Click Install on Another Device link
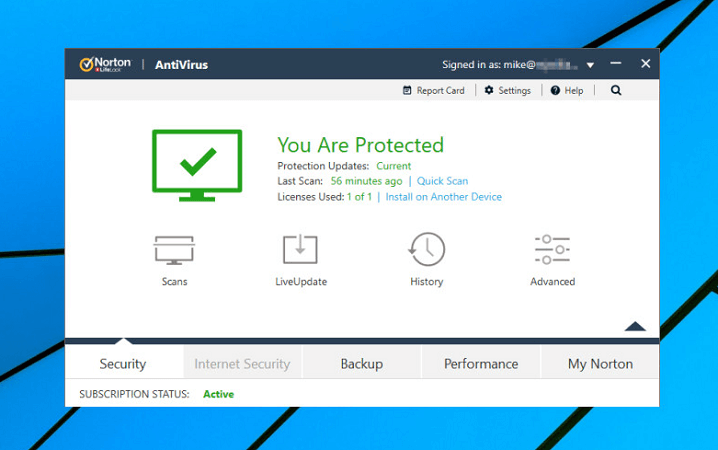718x450 pixels. (443, 197)
